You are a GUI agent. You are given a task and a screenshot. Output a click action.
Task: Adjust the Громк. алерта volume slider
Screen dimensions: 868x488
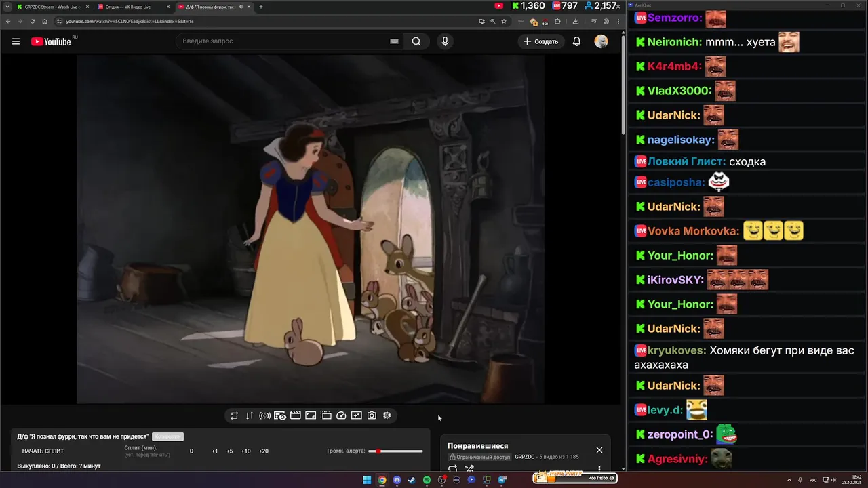click(x=395, y=451)
